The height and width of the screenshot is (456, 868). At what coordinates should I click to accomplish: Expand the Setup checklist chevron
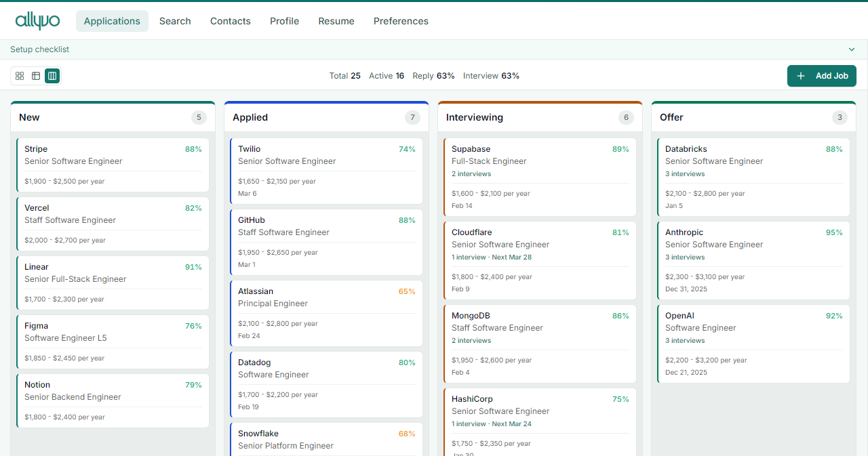coord(852,49)
